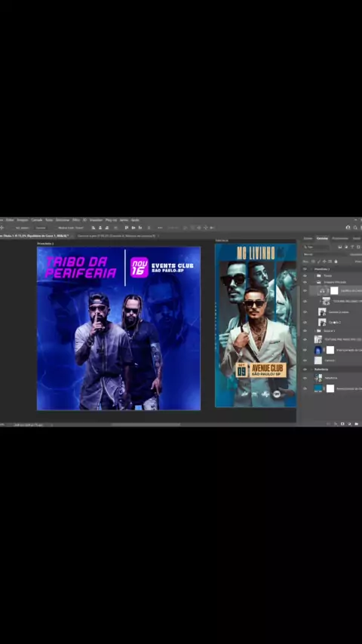This screenshot has height=644, width=362.
Task: Switch to the Propriedades panel tab
Action: coord(340,238)
